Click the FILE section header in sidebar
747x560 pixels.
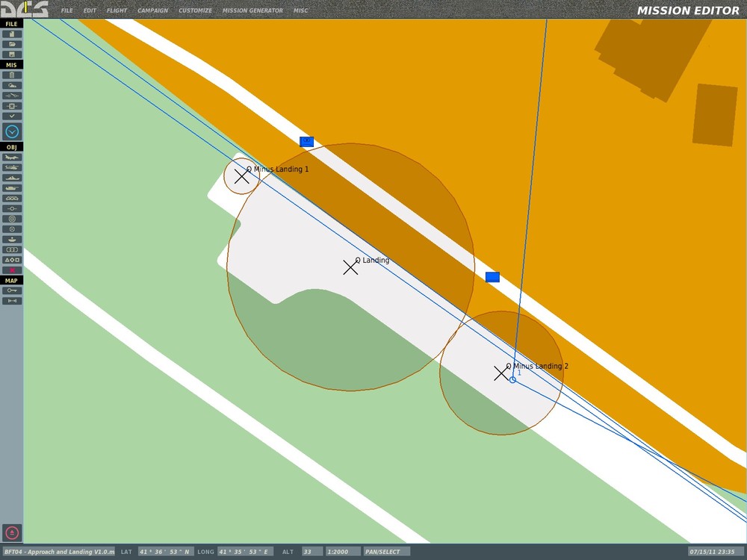pos(11,24)
